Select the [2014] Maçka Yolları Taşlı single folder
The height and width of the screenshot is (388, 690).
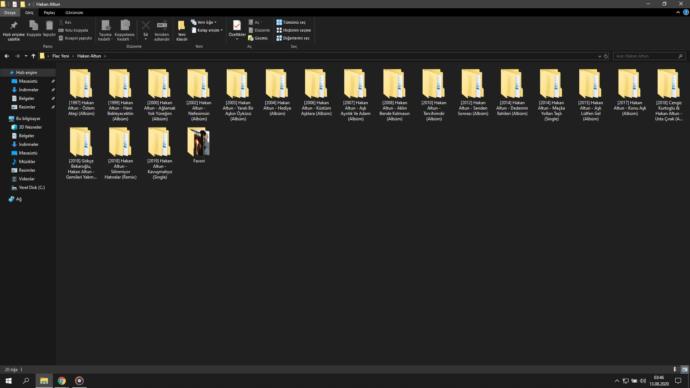click(551, 95)
